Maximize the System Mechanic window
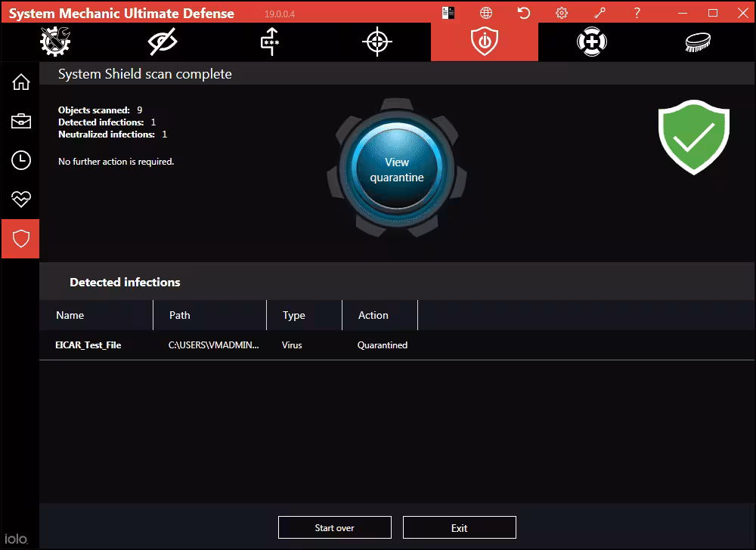This screenshot has width=756, height=550. tap(713, 13)
